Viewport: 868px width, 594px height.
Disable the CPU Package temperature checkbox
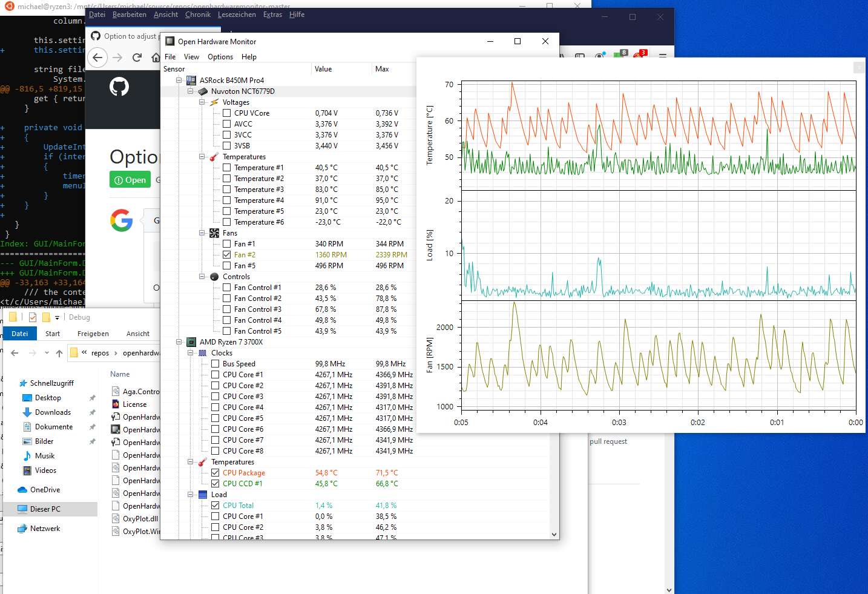pos(215,472)
